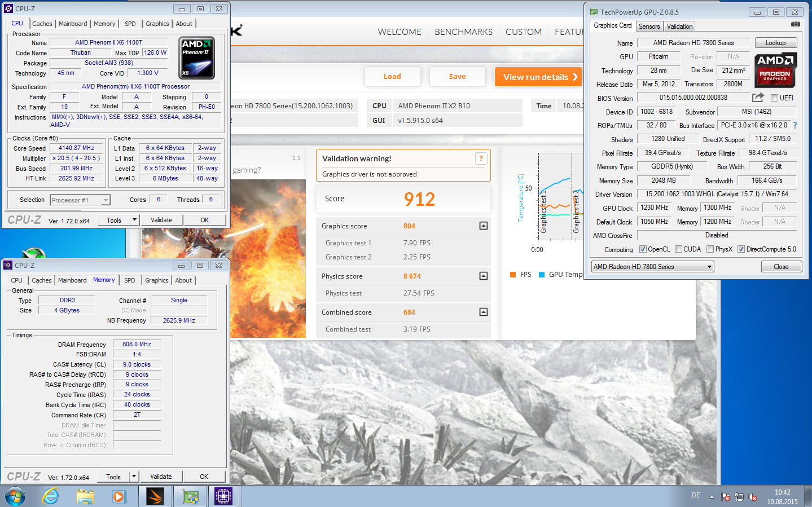Switch to 3DMark taskbar icon
The width and height of the screenshot is (812, 507).
(155, 496)
